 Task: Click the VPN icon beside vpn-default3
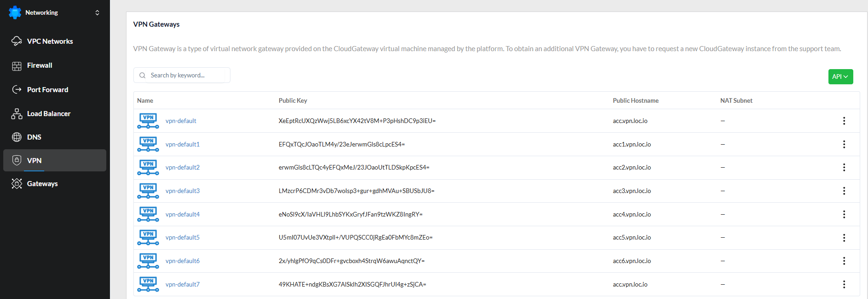click(148, 191)
